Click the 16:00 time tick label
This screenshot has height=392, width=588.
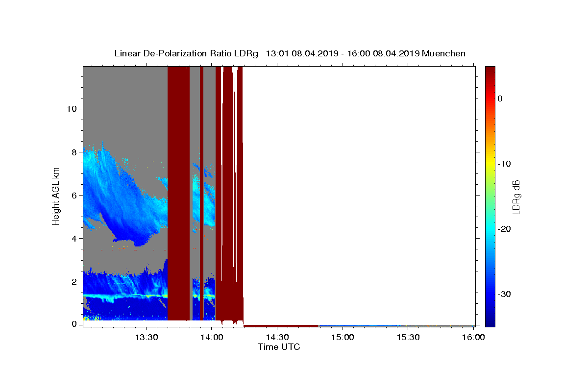coord(473,337)
